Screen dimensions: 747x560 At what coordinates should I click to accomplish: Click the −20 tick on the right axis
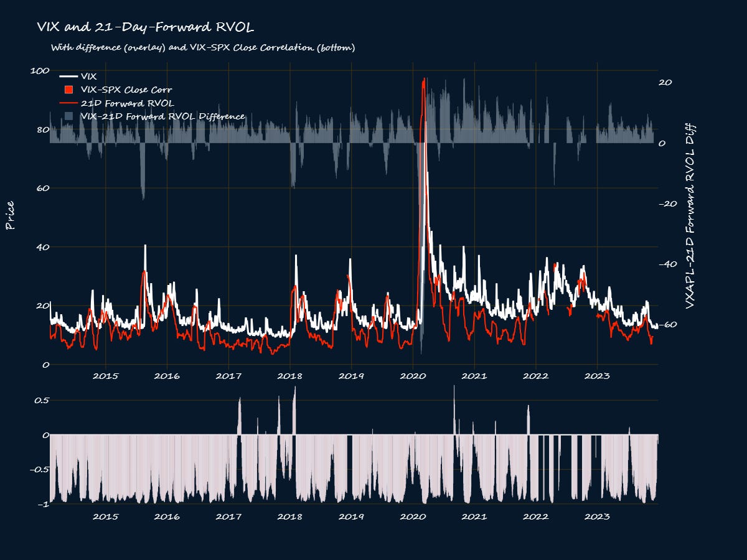pyautogui.click(x=668, y=203)
